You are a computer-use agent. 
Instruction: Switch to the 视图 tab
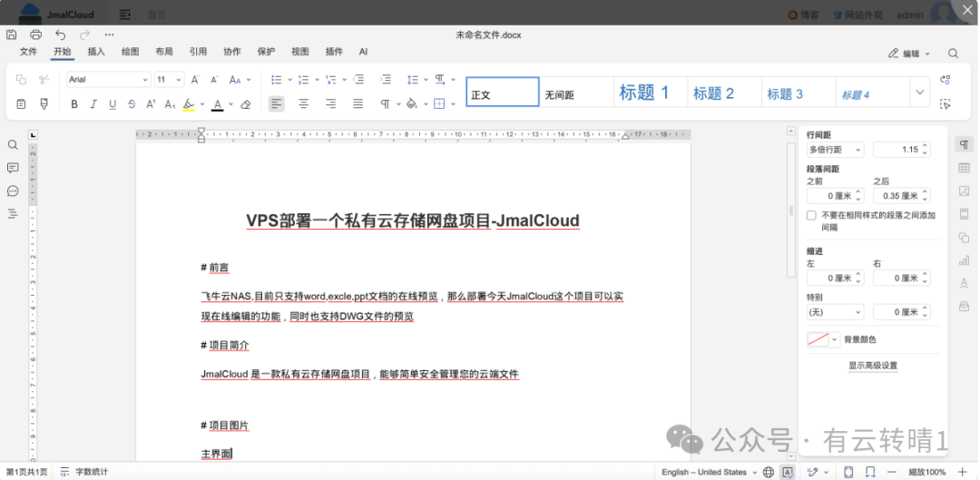pos(300,52)
